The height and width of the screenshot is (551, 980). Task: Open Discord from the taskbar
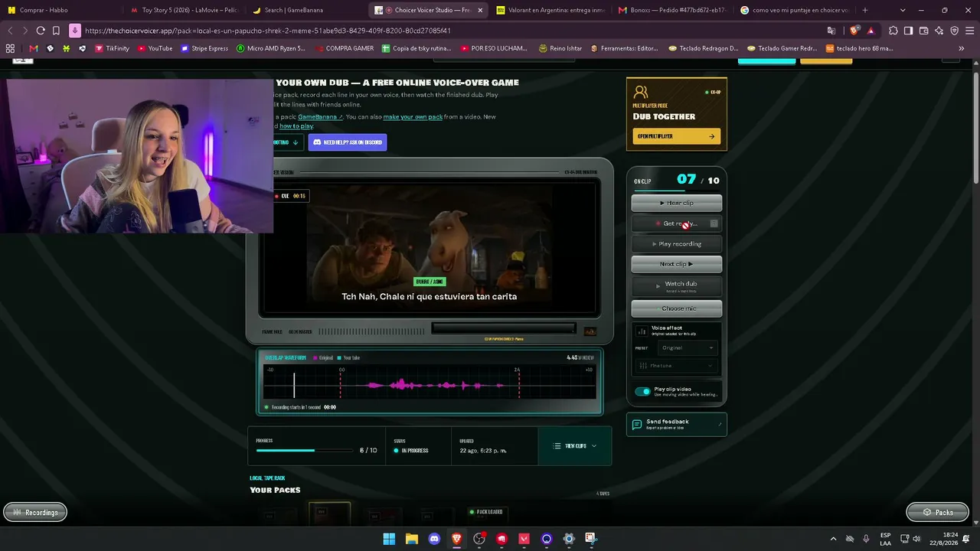[434, 539]
